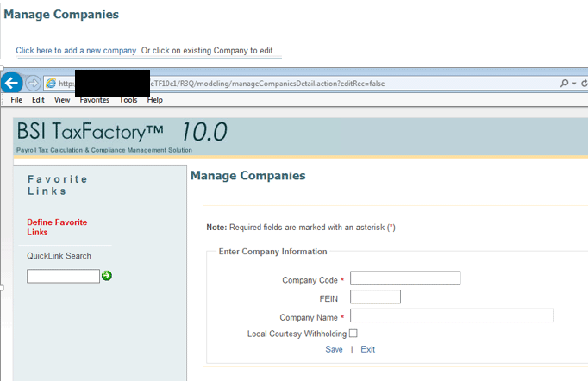The height and width of the screenshot is (381, 588).
Task: Open the Tools menu
Action: click(x=128, y=100)
